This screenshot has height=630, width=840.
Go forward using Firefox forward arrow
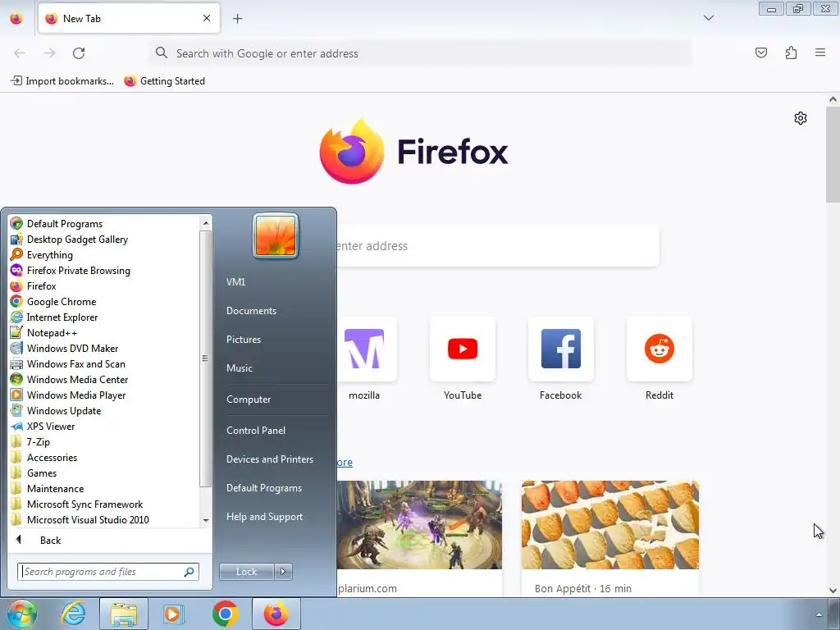(x=49, y=53)
